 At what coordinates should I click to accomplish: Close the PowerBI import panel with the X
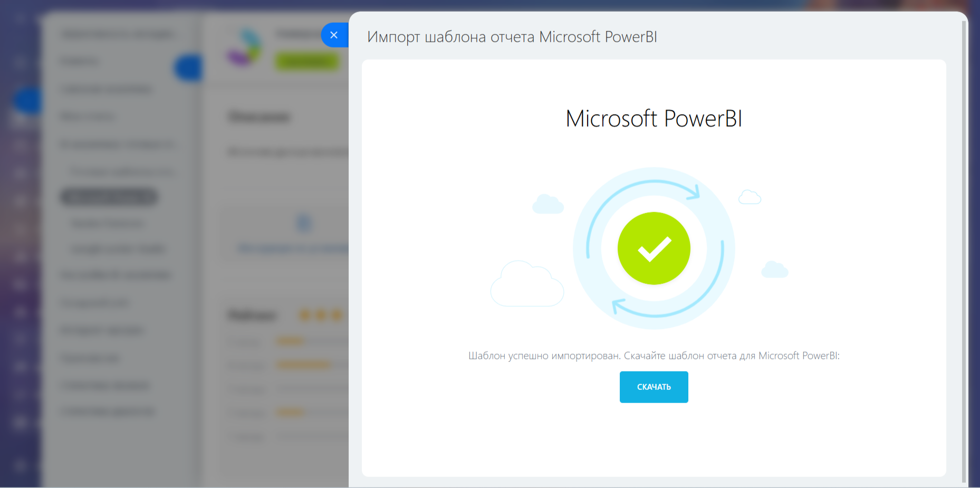[x=334, y=35]
